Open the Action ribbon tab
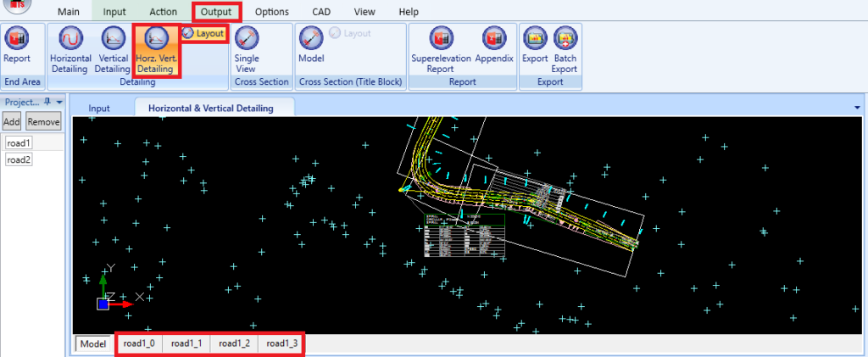The image size is (868, 357). 164,12
